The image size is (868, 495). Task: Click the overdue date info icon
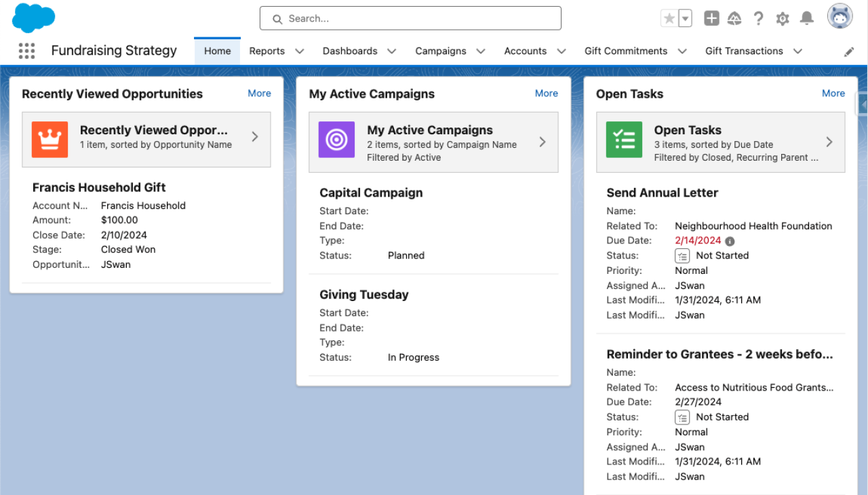click(x=730, y=241)
